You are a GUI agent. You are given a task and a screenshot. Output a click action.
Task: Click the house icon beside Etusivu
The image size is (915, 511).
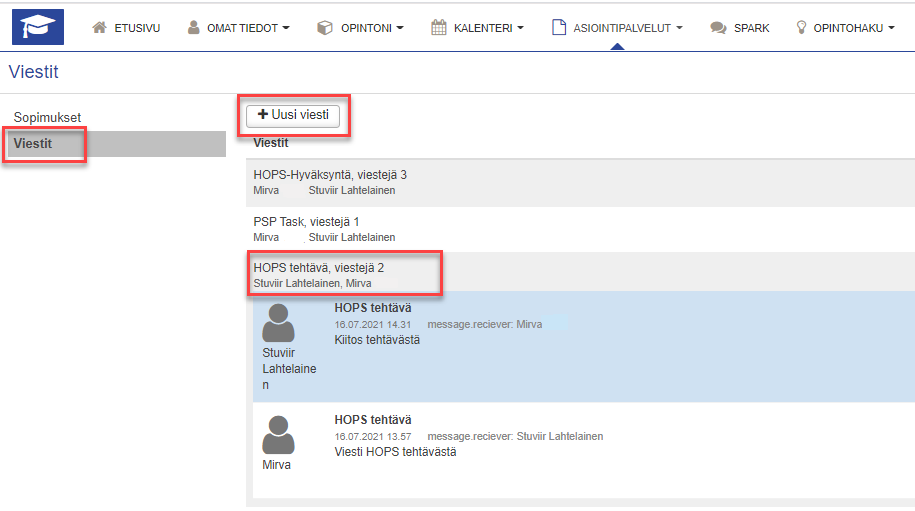pos(99,28)
